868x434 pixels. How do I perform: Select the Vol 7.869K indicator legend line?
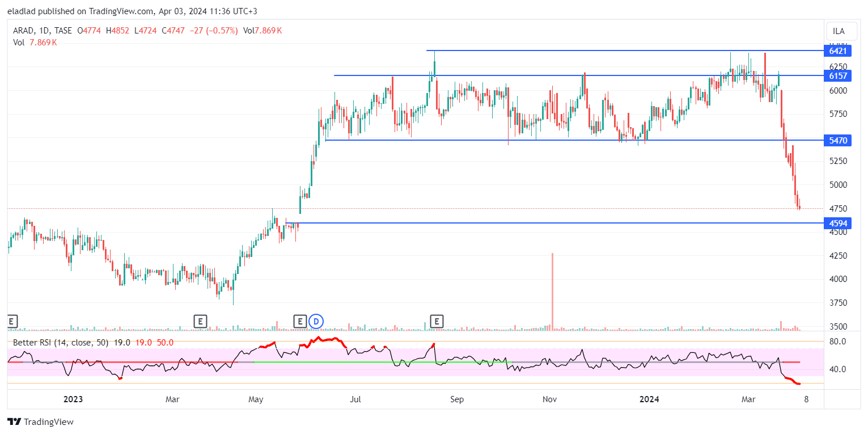[x=35, y=42]
